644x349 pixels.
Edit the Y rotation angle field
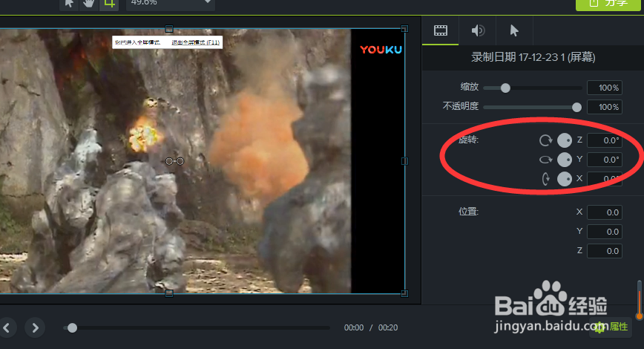pos(605,160)
